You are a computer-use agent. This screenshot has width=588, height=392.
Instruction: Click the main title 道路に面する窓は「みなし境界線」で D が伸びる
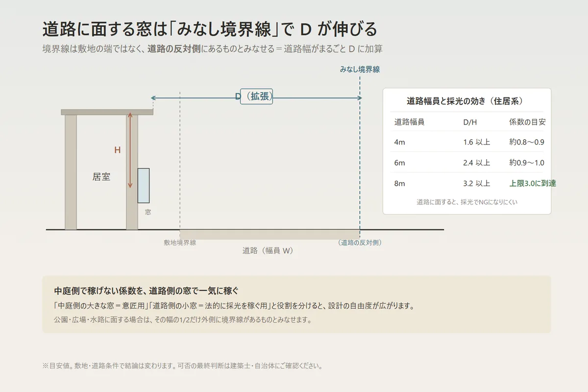[210, 29]
